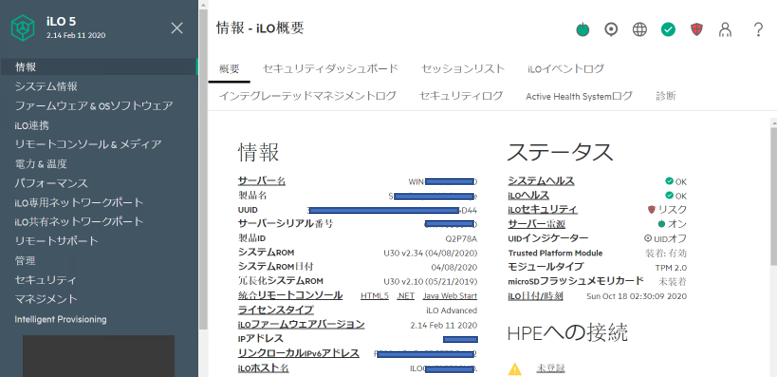Click the iLOホスト名 link
Viewport: 780px width, 379px height.
click(x=264, y=368)
